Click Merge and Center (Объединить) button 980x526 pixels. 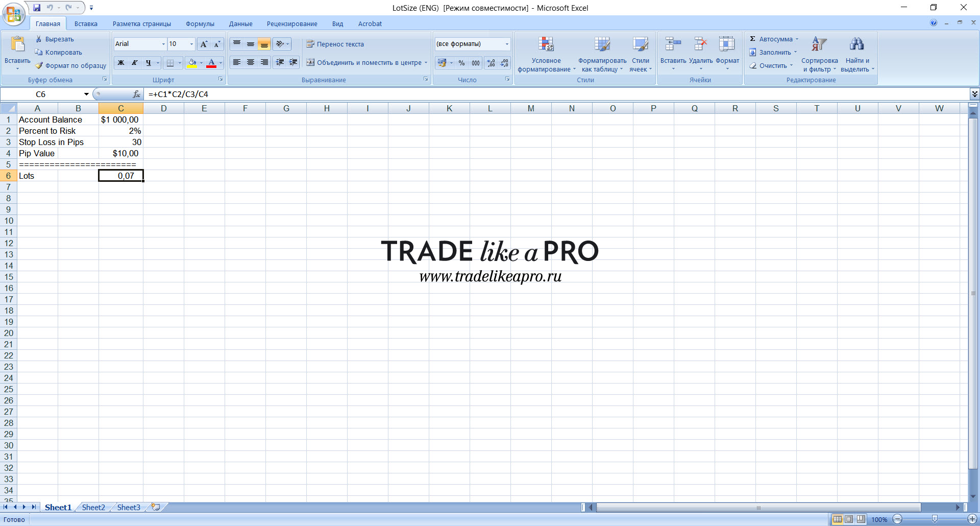pos(366,63)
